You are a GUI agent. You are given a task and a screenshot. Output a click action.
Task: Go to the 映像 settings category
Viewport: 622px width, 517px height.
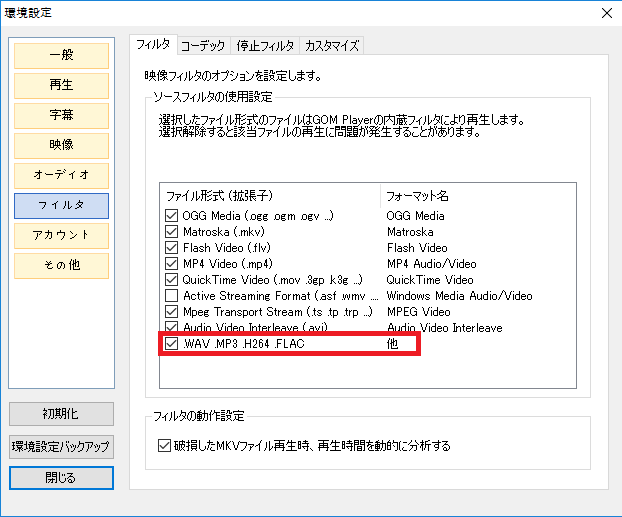(61, 144)
